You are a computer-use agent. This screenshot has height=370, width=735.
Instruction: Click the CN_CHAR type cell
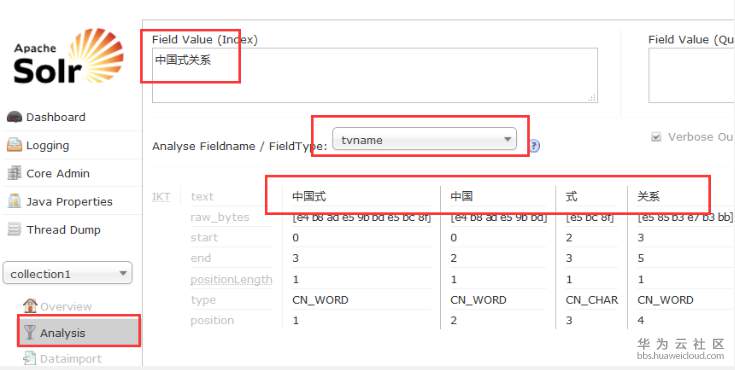click(x=592, y=300)
